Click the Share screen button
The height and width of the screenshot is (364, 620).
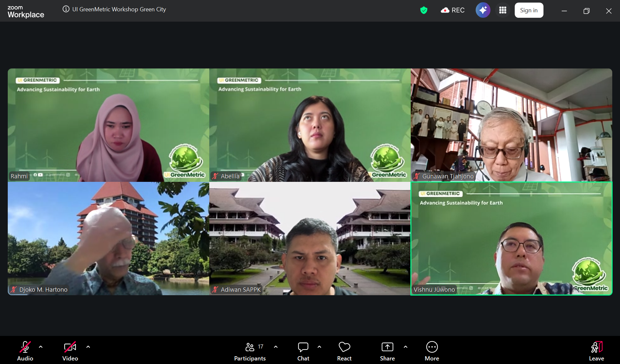(x=387, y=351)
